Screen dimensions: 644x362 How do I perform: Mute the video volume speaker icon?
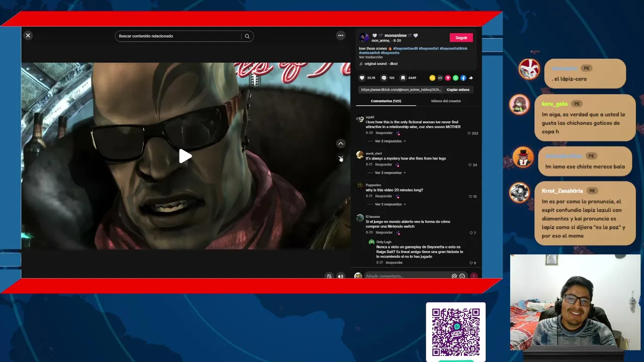tap(341, 276)
